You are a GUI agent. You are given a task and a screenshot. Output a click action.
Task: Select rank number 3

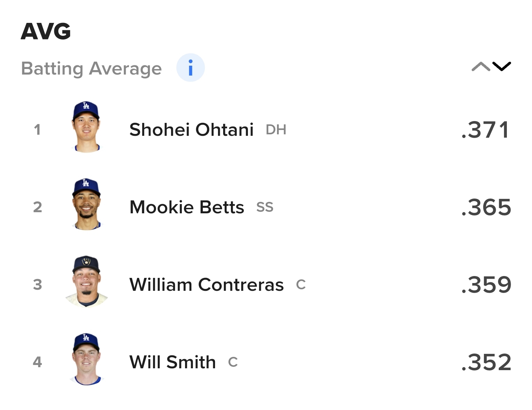tap(37, 285)
